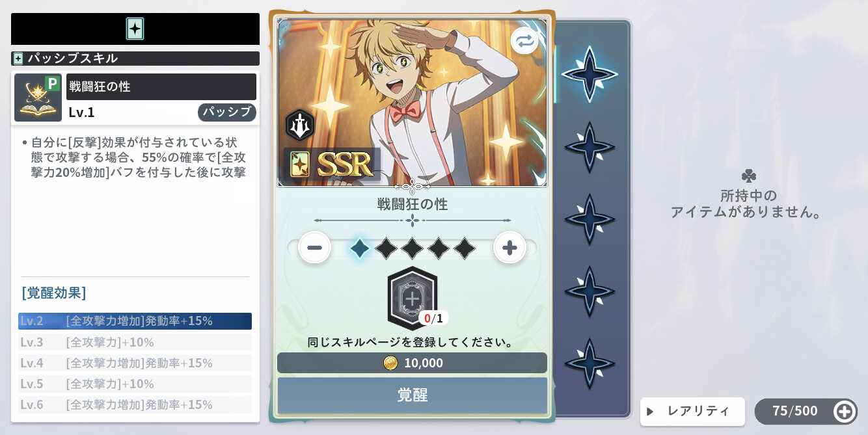Viewport: 868px width, 435px height.
Task: Click the minus button to lower awakening level
Action: (x=314, y=248)
